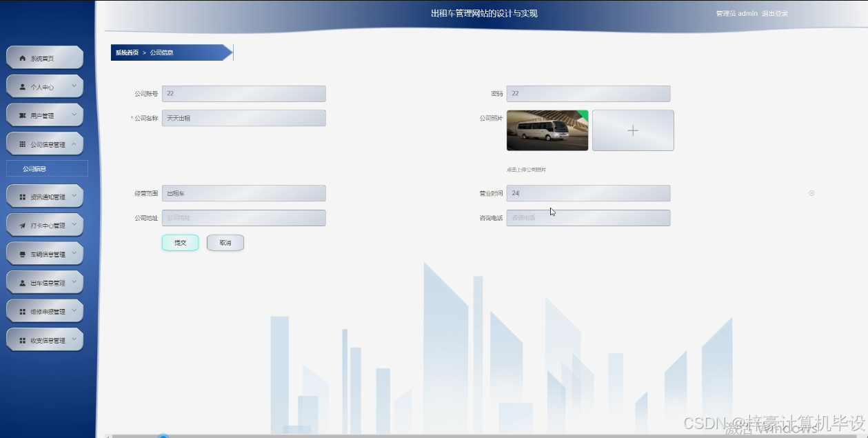Click the 取消 button
Image resolution: width=868 pixels, height=438 pixels.
point(225,242)
